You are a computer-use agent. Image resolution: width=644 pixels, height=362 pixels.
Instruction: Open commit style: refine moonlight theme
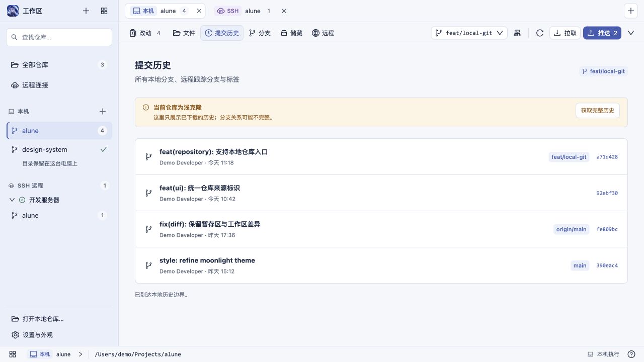pyautogui.click(x=381, y=265)
